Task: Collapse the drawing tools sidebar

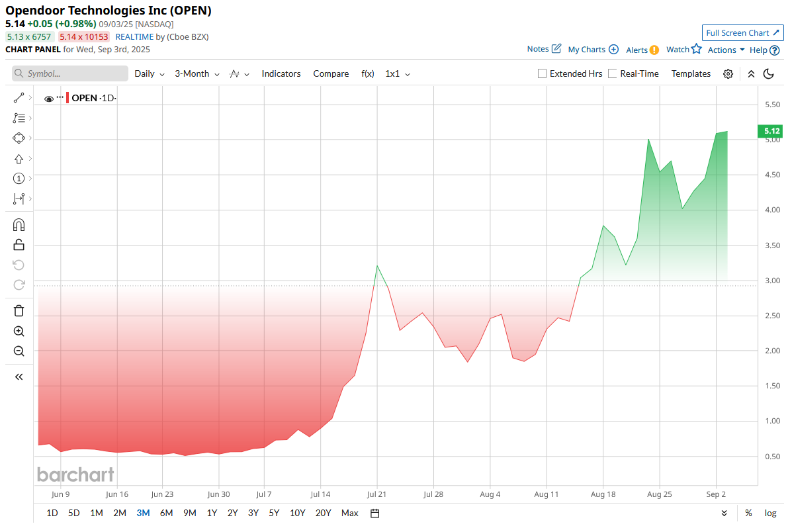Action: pos(19,377)
